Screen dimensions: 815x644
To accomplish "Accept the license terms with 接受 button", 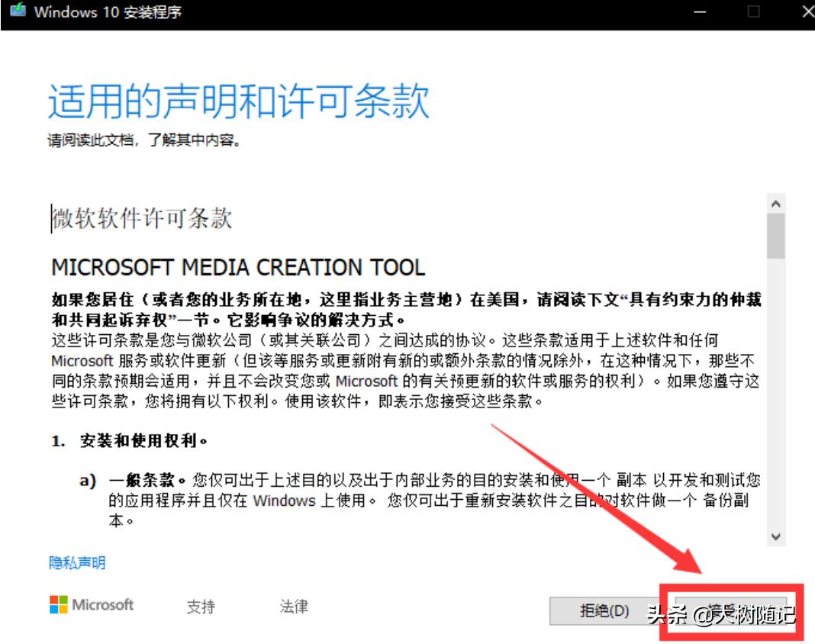I will [727, 610].
